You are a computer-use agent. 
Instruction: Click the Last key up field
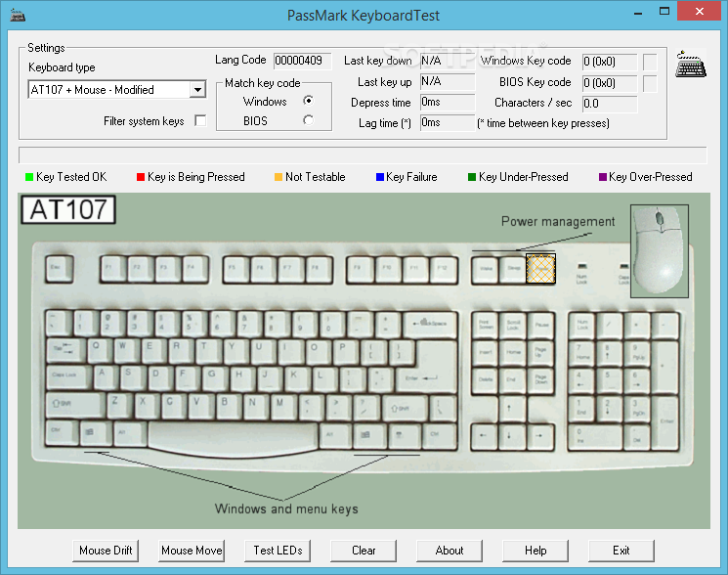point(448,82)
